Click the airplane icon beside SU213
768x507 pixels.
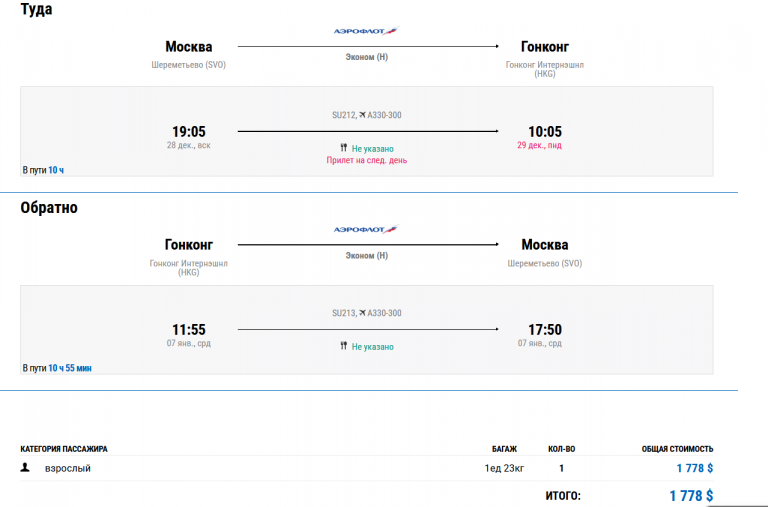point(362,313)
